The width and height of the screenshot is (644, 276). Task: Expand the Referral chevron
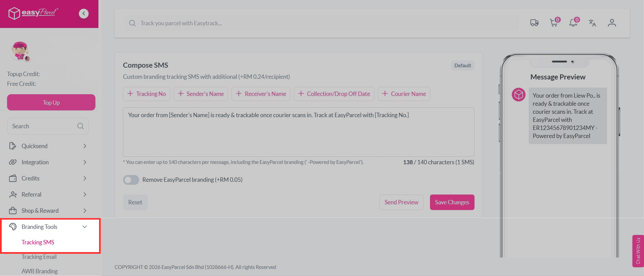pyautogui.click(x=85, y=195)
